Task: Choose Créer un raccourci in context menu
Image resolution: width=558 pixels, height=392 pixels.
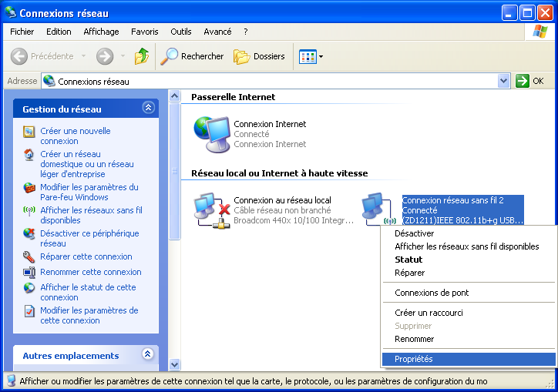Action: coord(429,313)
